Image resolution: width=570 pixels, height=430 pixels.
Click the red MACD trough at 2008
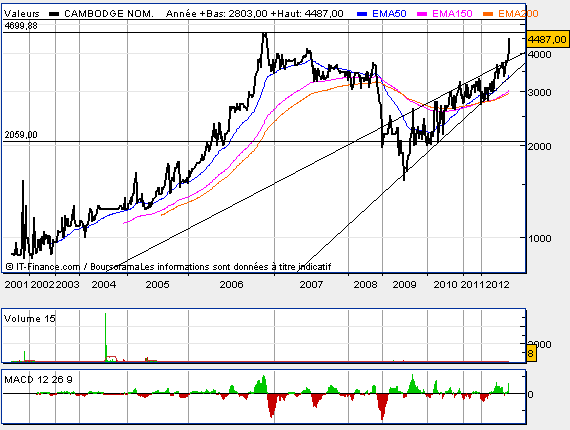[x=382, y=406]
